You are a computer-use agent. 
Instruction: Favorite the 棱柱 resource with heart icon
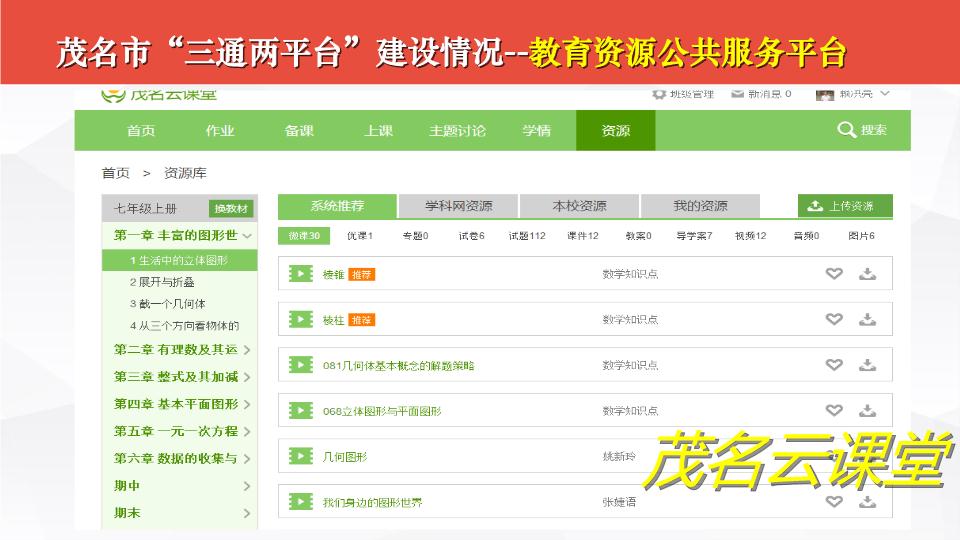(x=834, y=319)
